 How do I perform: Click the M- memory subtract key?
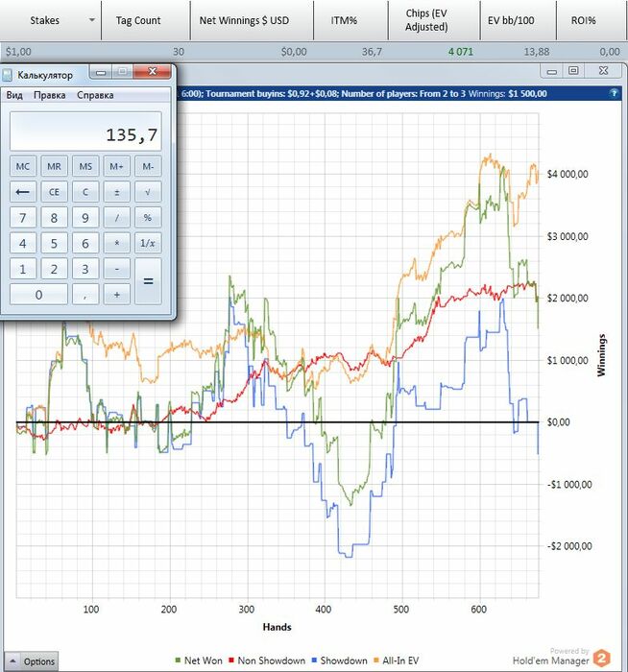click(x=148, y=166)
